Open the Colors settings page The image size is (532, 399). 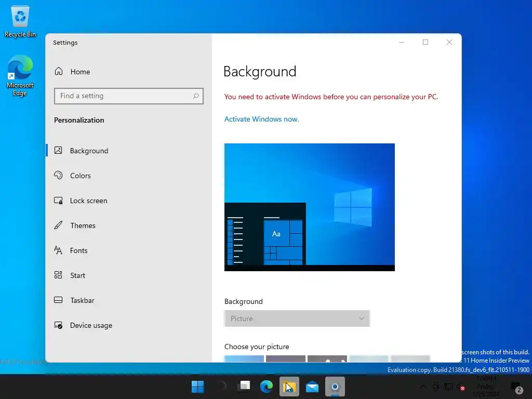(x=129, y=176)
